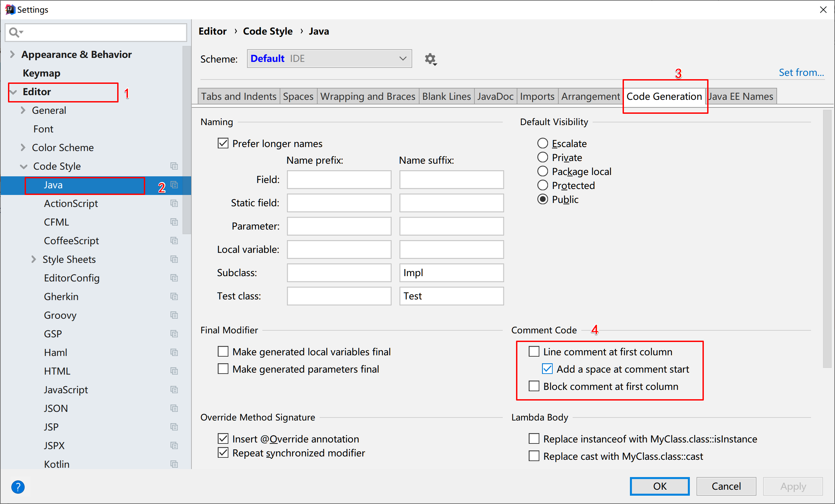Click the Set from... link
This screenshot has width=835, height=504.
click(x=801, y=73)
